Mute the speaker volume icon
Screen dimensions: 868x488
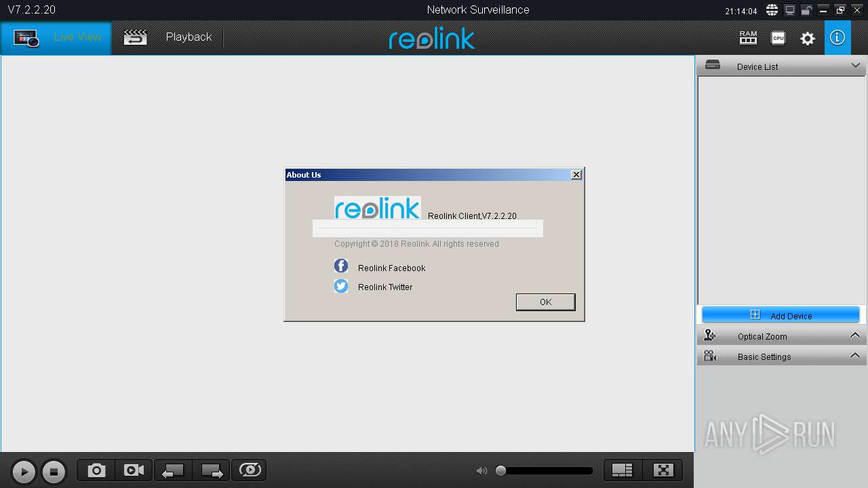481,471
